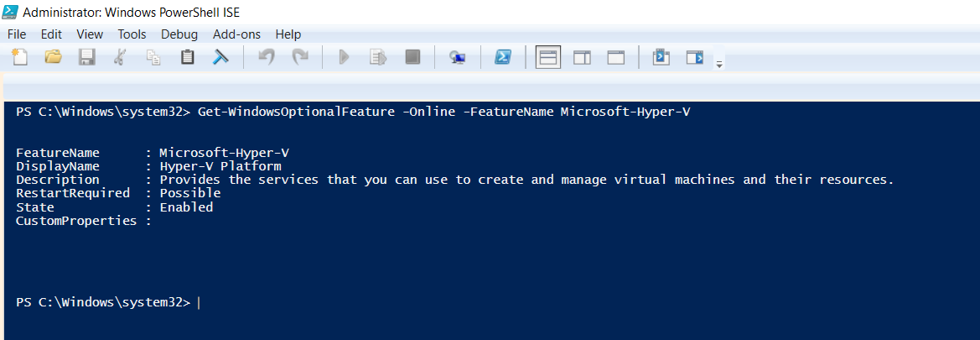Click the Undo arrow icon
The image size is (980, 340).
(267, 58)
